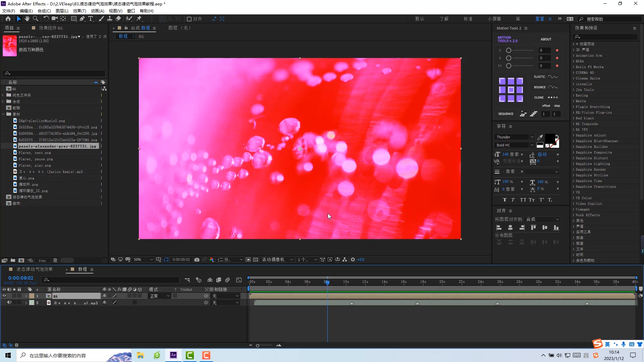The height and width of the screenshot is (362, 644).
Task: Enable frame blending switch in the timeline header
Action: 219,280
